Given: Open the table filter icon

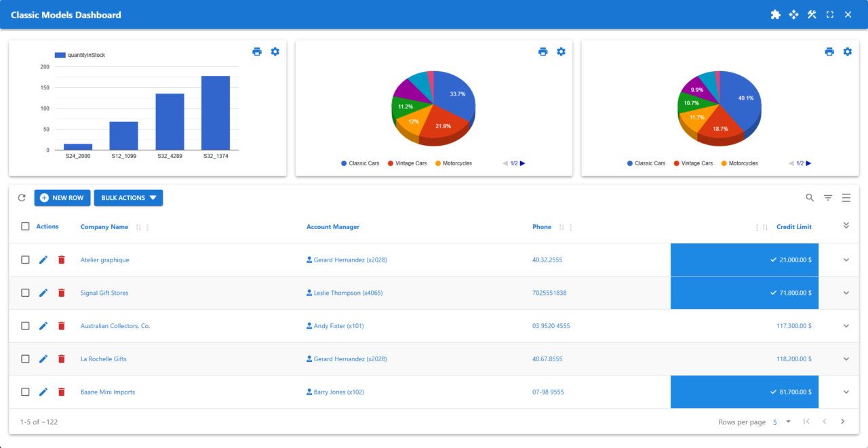Looking at the screenshot, I should 828,198.
